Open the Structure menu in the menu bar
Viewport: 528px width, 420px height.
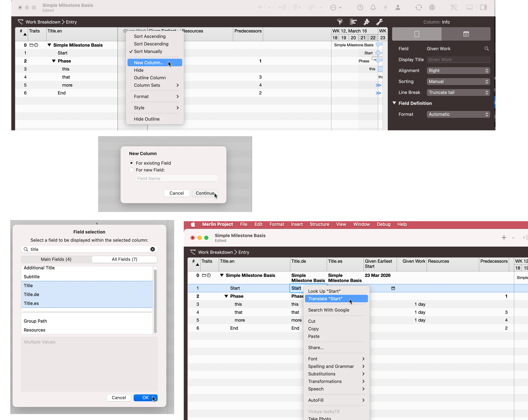pyautogui.click(x=319, y=224)
